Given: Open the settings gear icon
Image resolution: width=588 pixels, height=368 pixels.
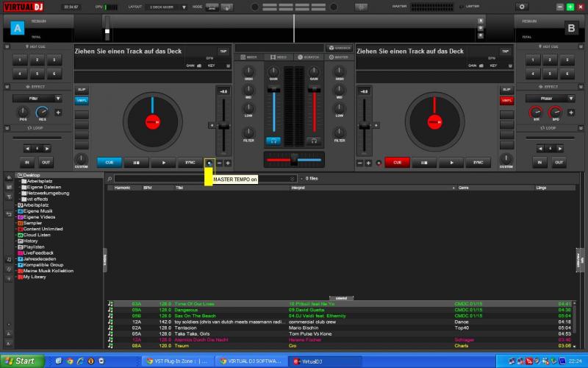Looking at the screenshot, I should point(523,6).
